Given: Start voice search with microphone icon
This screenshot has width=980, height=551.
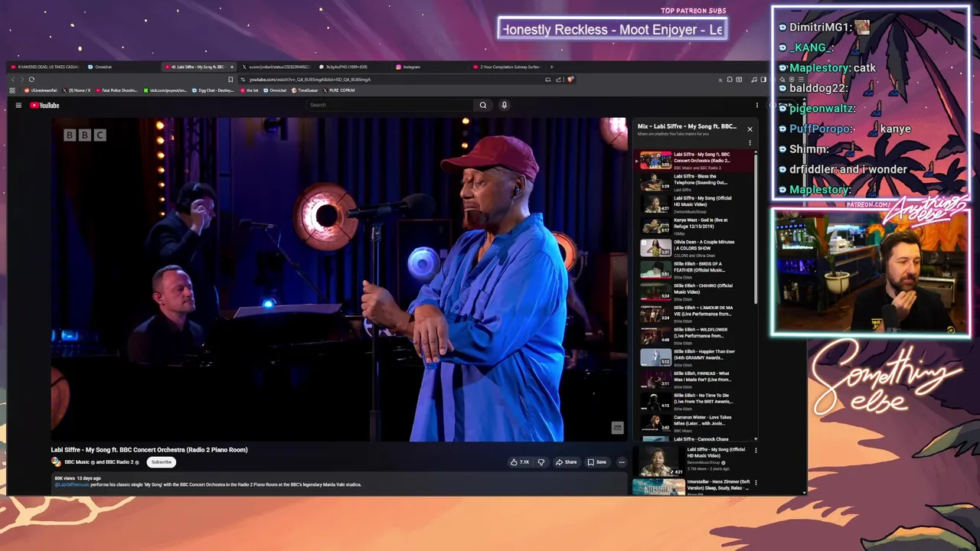Looking at the screenshot, I should click(x=504, y=105).
